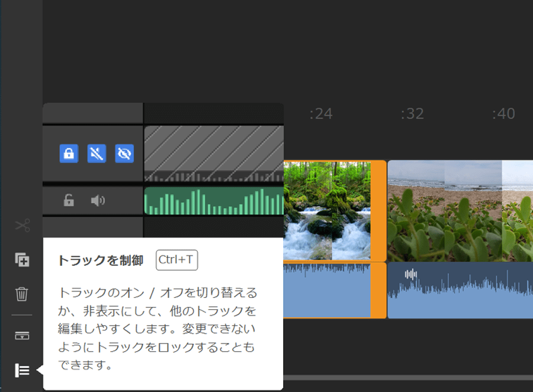This screenshot has width=533, height=392.
Task: Click the Ctrl+T shortcut label
Action: coord(176,260)
